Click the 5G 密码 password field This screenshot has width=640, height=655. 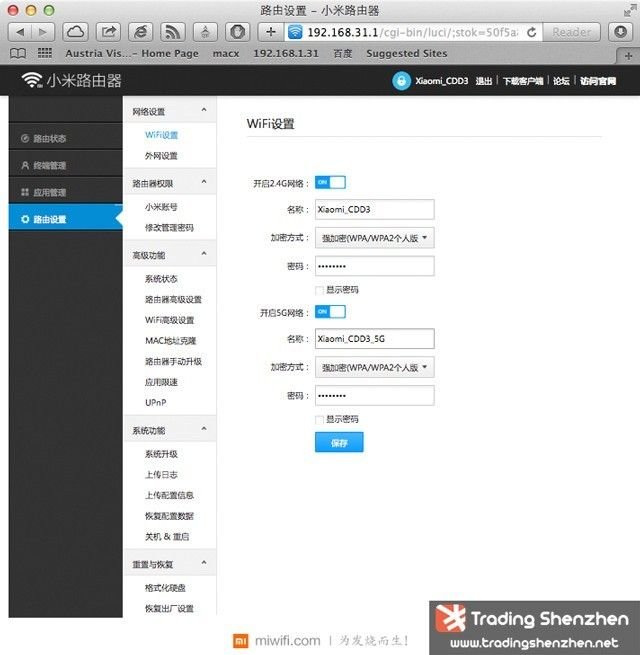coord(374,396)
